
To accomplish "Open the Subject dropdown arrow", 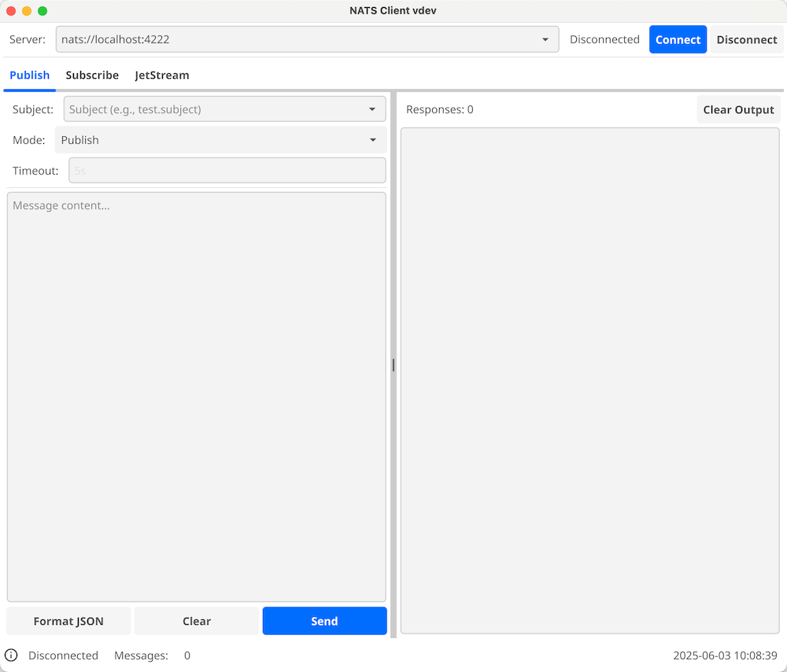I will [x=372, y=109].
